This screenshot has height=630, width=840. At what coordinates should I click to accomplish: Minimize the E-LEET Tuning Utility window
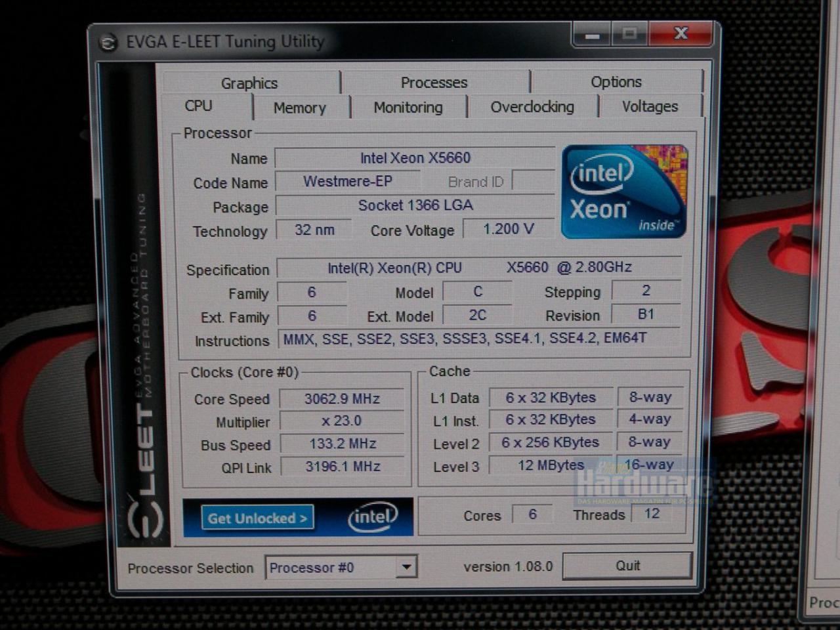pos(592,34)
